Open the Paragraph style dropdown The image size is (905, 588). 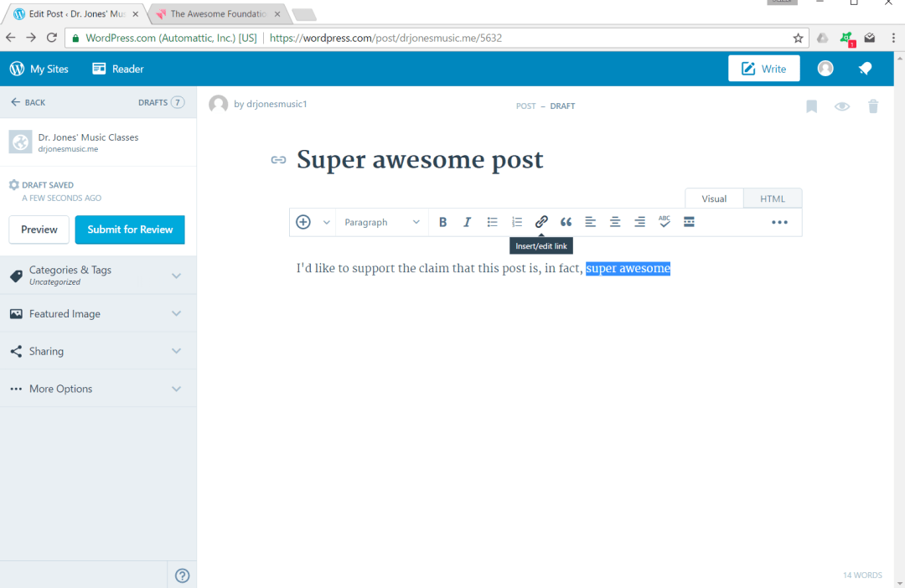(382, 221)
